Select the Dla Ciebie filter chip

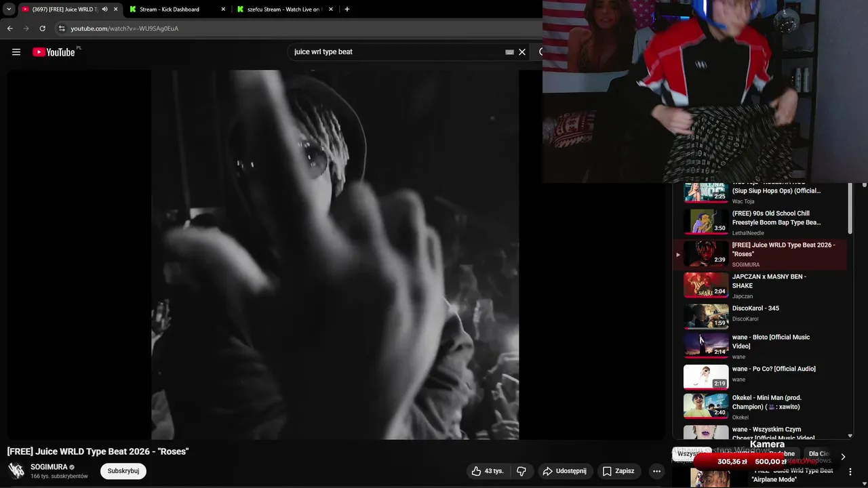click(819, 454)
